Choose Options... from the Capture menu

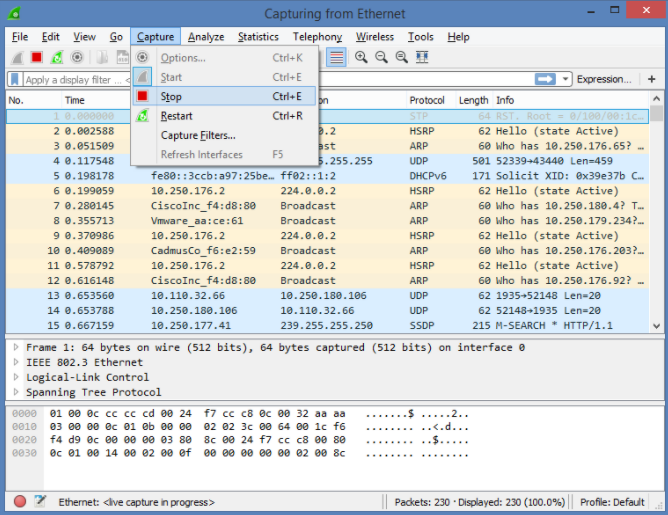point(225,58)
